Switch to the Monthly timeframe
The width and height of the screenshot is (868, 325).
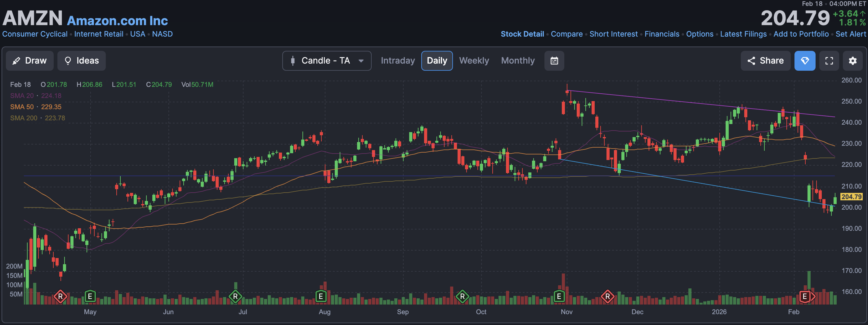pyautogui.click(x=518, y=60)
